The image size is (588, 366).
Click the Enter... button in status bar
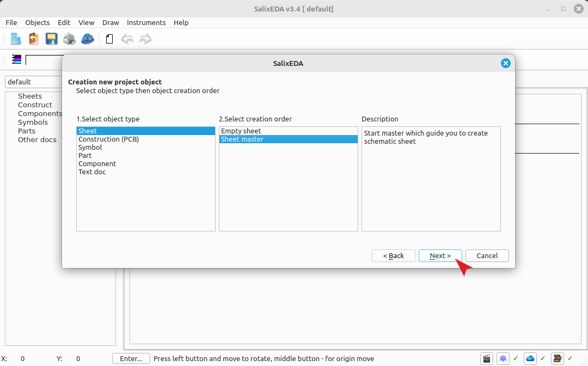(131, 359)
